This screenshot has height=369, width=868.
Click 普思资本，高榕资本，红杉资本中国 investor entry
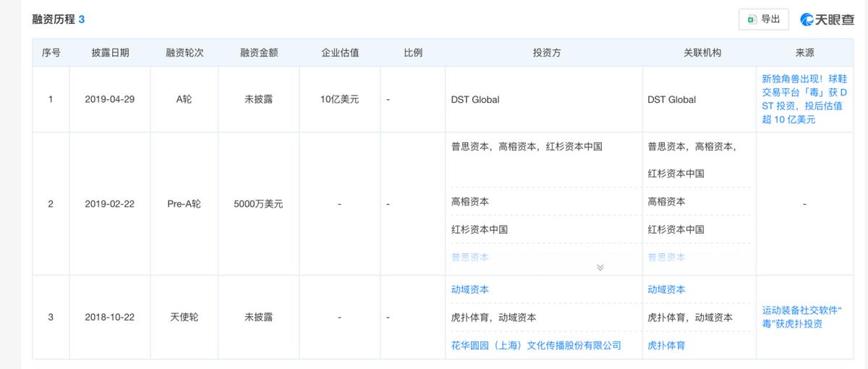click(527, 146)
